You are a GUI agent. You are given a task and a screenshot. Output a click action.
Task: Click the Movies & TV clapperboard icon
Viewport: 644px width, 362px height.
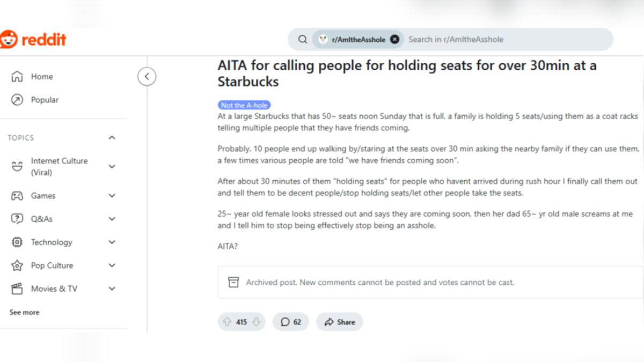coord(17,289)
